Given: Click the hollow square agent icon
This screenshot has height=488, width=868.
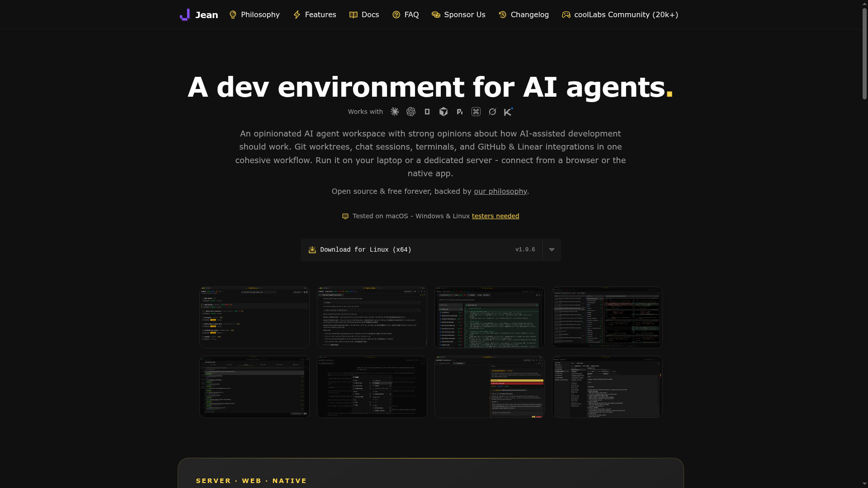Looking at the screenshot, I should [427, 112].
